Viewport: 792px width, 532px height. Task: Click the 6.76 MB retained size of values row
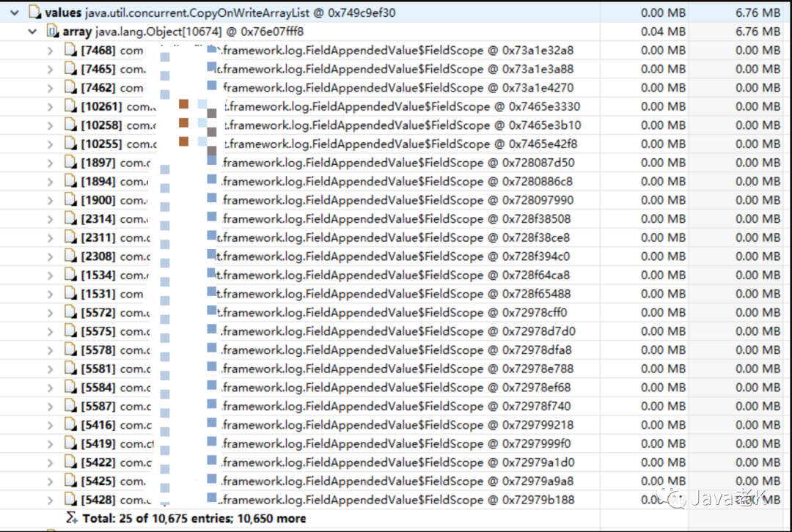coord(758,12)
